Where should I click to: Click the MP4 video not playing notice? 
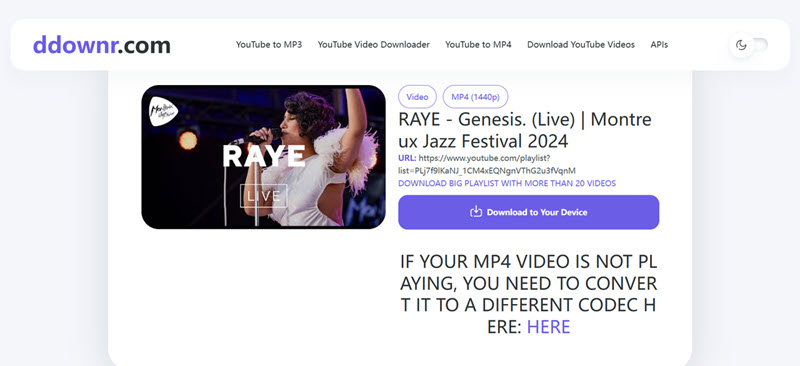(529, 294)
